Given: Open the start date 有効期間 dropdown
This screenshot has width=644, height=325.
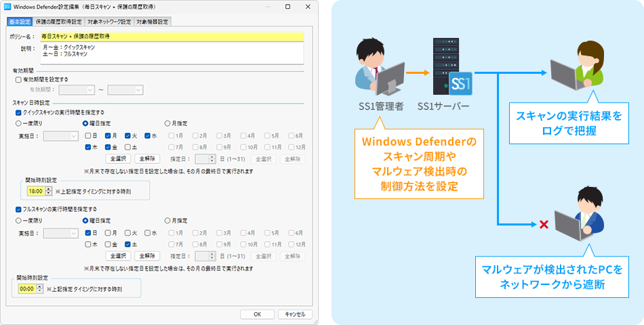Looking at the screenshot, I should [x=77, y=90].
